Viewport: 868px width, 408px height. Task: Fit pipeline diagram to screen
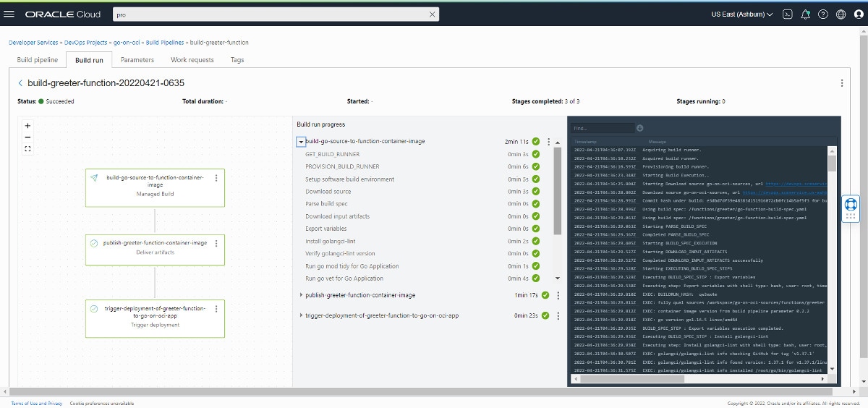(27, 148)
